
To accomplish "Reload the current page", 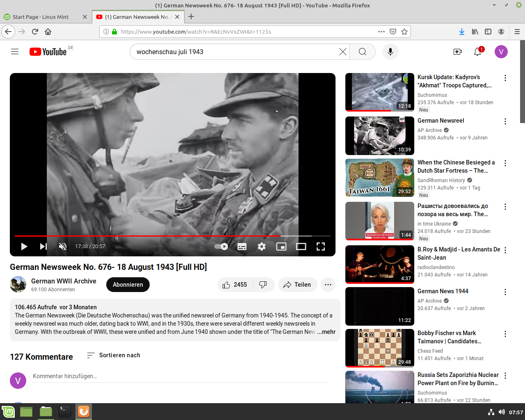I will (x=35, y=32).
